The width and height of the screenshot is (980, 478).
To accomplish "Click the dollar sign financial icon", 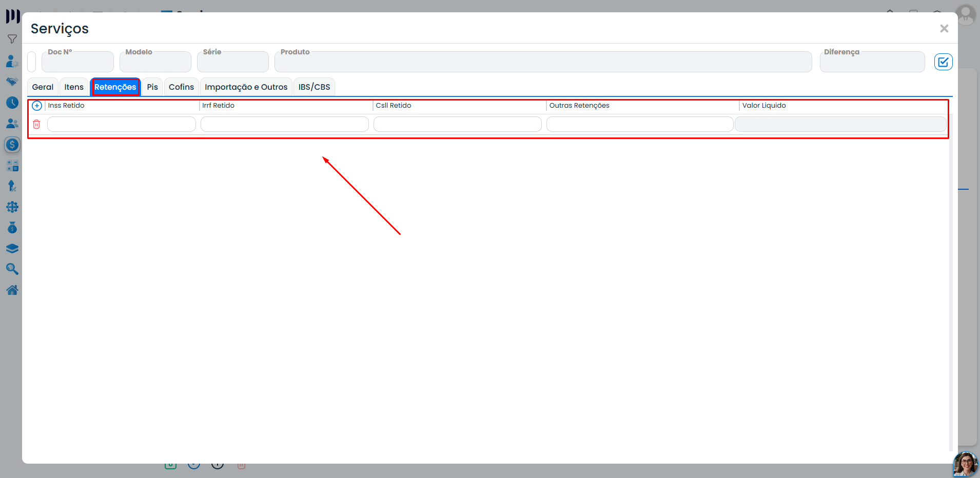I will [12, 145].
